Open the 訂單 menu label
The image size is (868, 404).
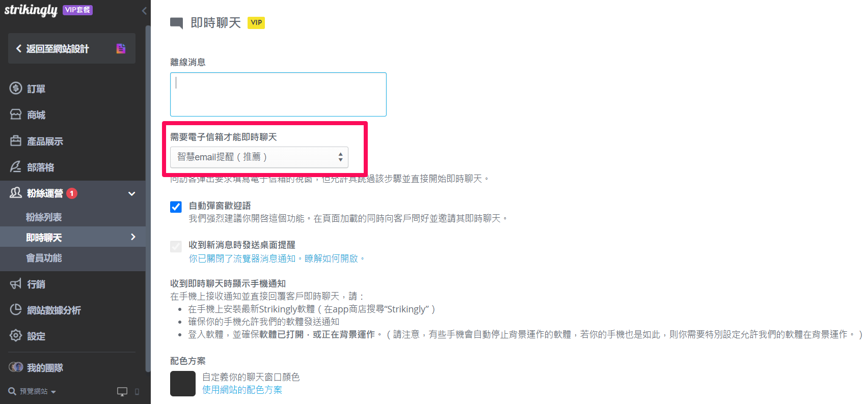tap(36, 89)
